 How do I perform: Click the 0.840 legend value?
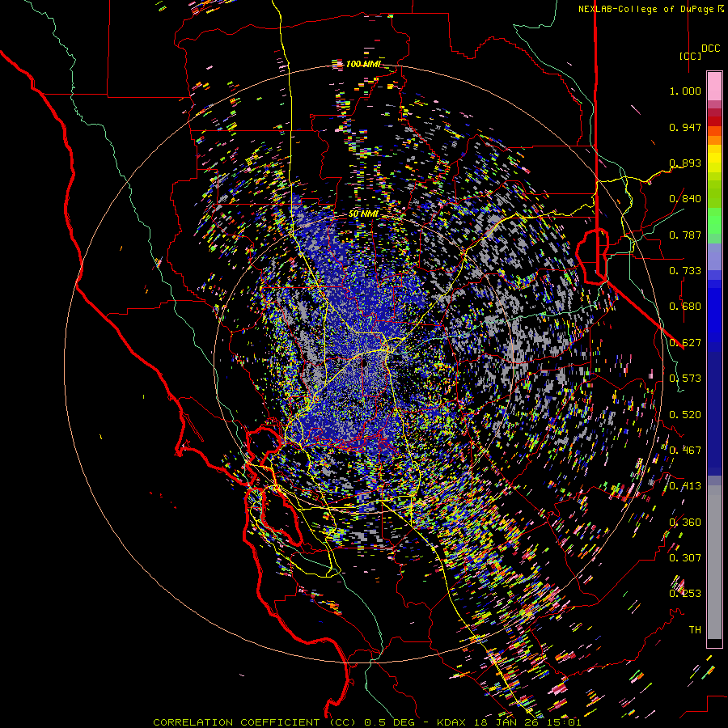tap(685, 199)
